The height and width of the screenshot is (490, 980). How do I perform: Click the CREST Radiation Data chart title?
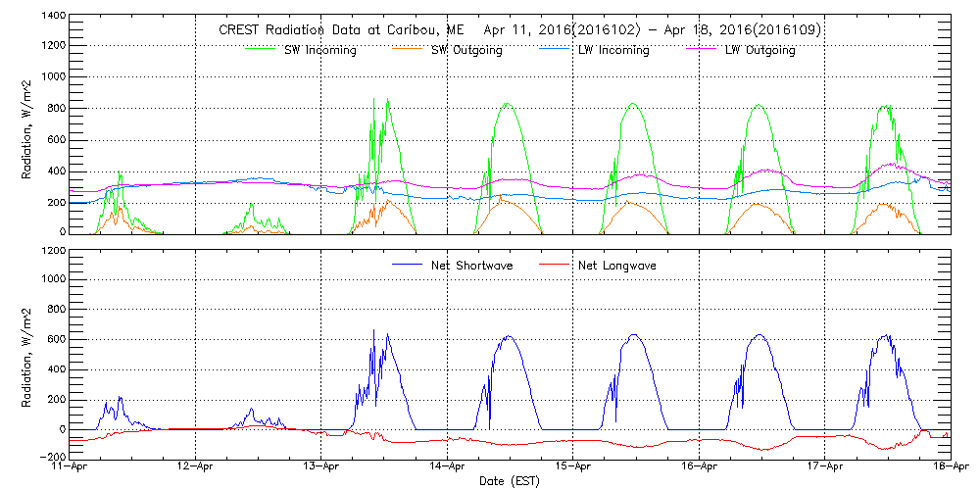point(520,30)
